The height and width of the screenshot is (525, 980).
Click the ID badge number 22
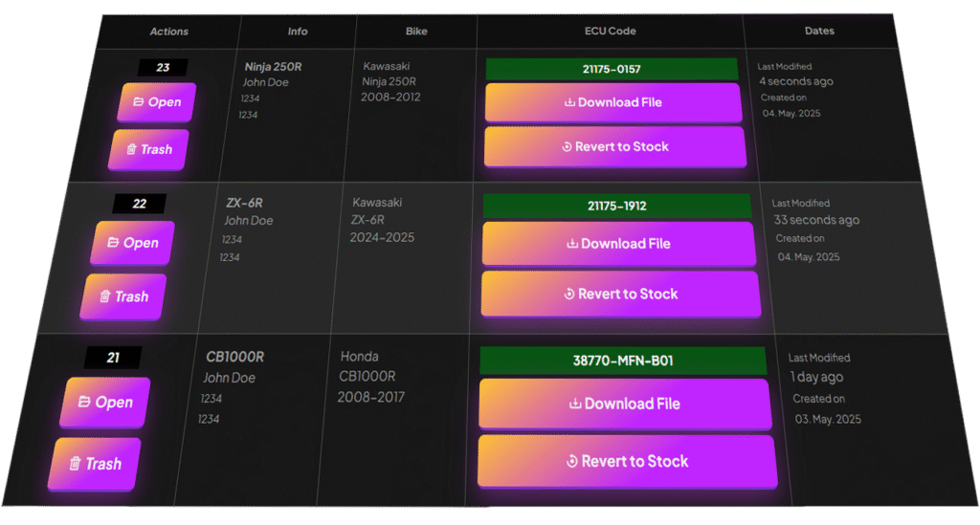click(x=140, y=204)
